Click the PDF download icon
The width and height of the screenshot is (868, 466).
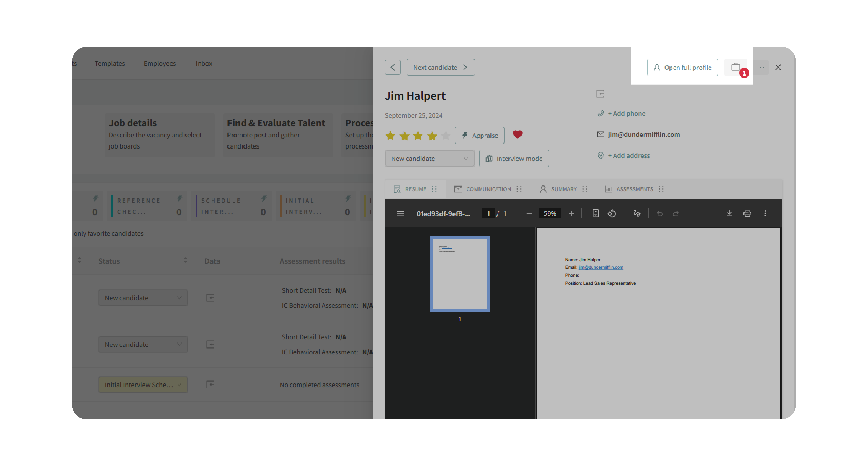click(729, 213)
